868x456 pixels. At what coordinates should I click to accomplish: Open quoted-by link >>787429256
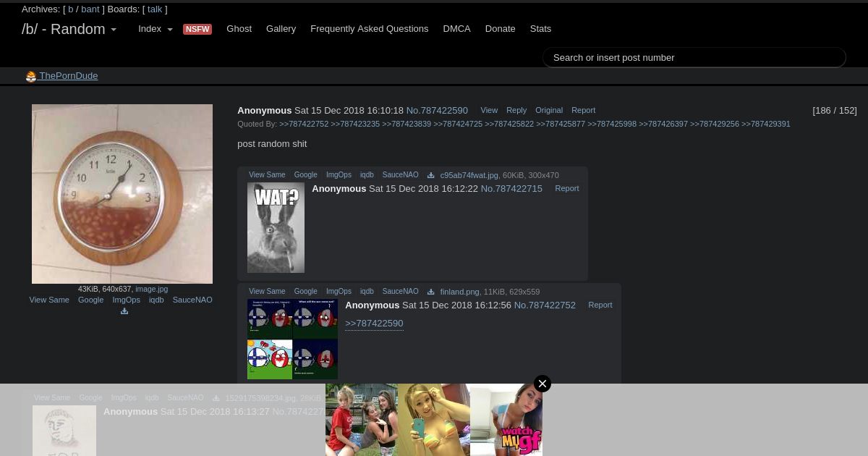715,124
